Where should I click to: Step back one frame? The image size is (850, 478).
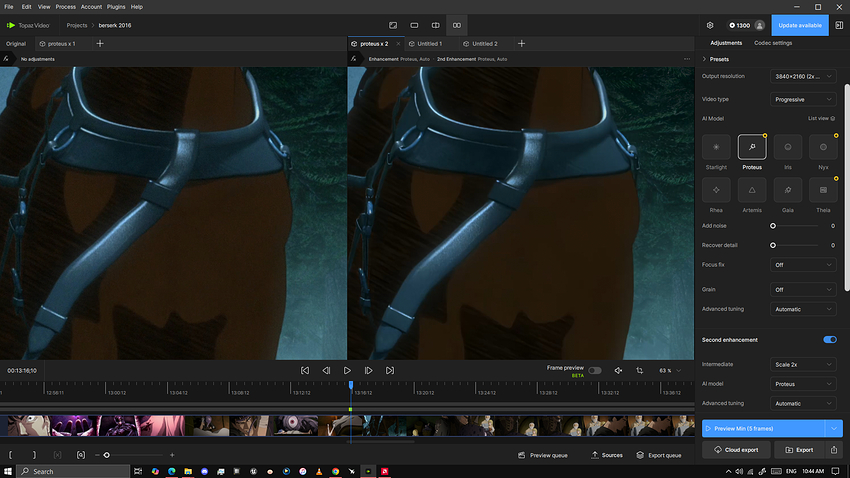click(x=326, y=371)
